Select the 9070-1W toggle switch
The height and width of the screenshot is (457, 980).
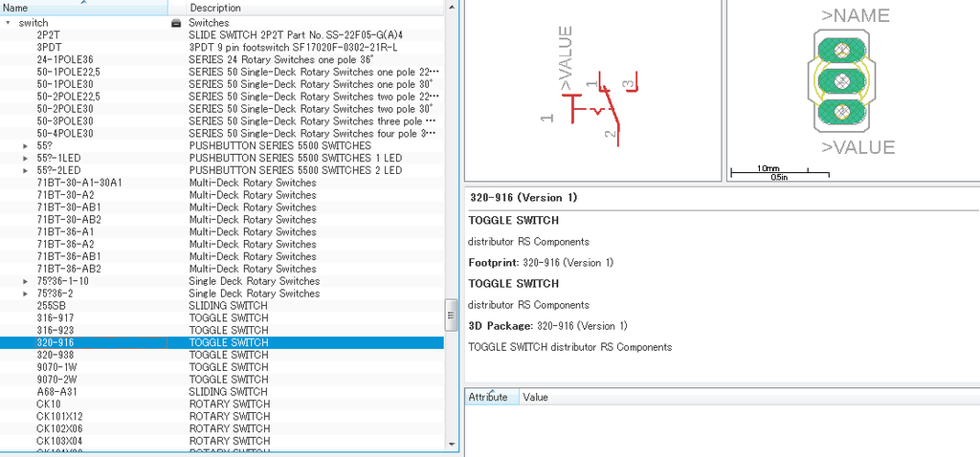point(222,367)
